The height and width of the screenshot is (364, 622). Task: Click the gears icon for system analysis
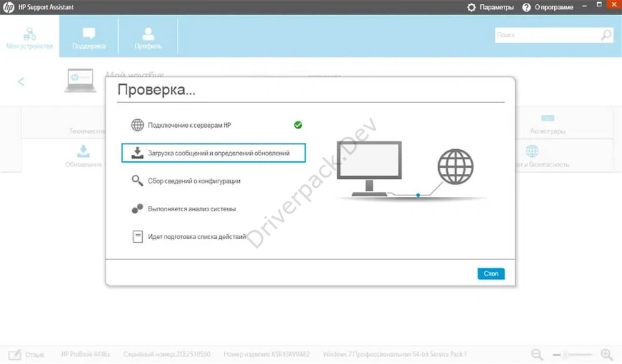[x=138, y=209]
